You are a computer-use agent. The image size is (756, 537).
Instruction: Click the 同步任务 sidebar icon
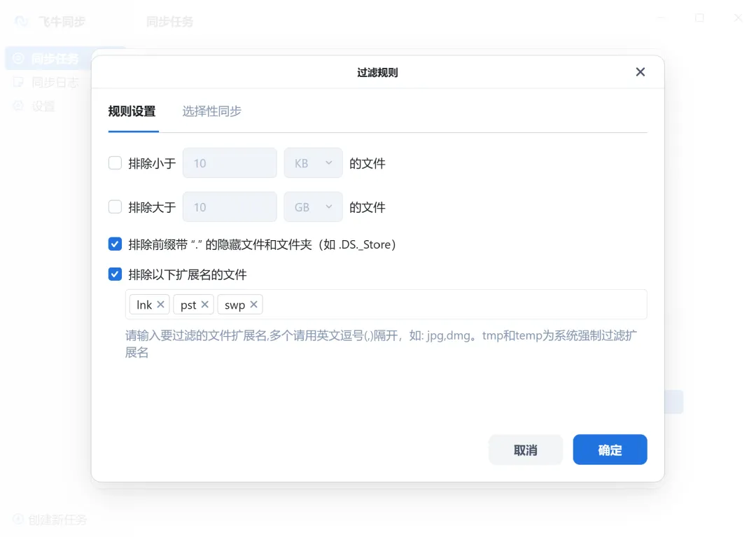(18, 58)
